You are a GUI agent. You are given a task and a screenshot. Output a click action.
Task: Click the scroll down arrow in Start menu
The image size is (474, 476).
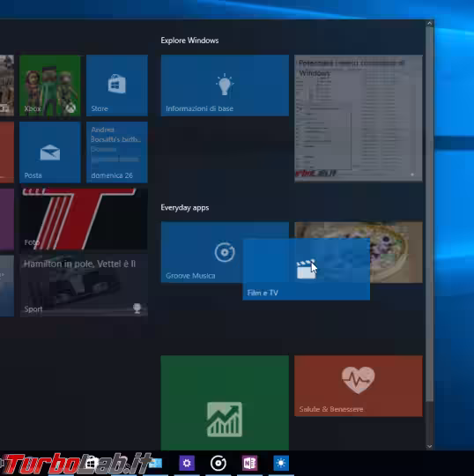click(429, 446)
